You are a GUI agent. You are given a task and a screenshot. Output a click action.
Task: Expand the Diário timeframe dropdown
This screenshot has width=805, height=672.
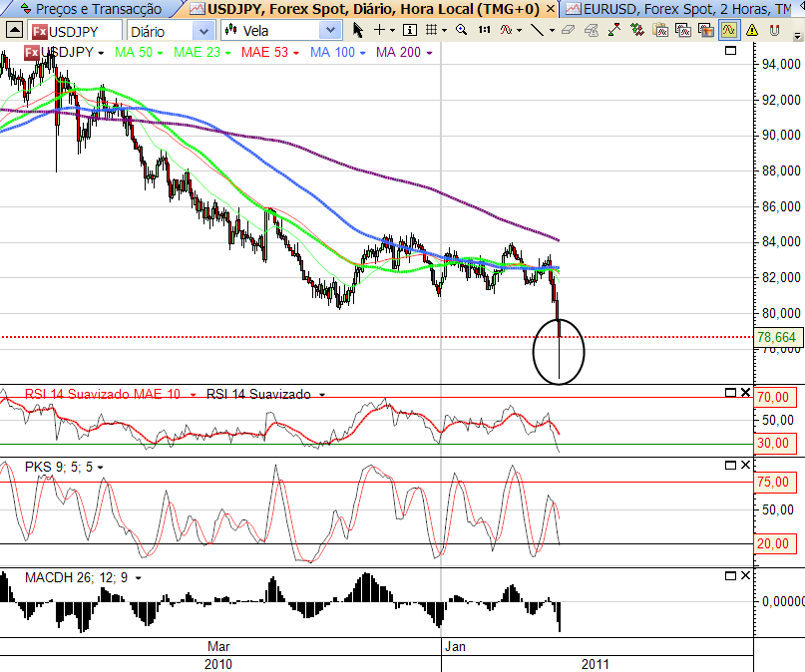(x=203, y=31)
